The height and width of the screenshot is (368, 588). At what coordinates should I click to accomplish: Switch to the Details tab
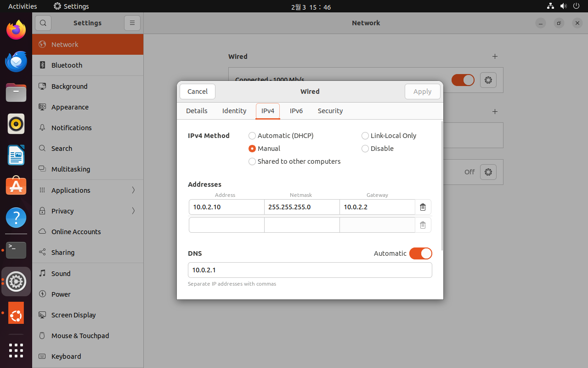click(x=197, y=111)
